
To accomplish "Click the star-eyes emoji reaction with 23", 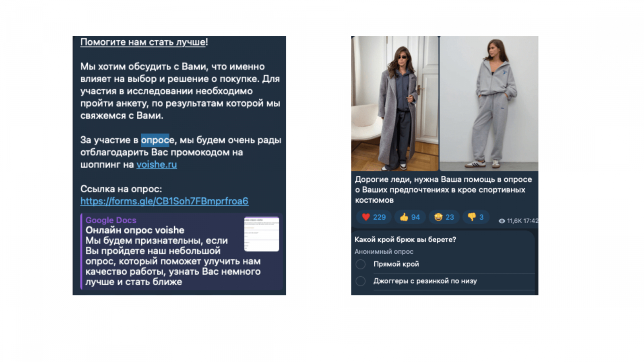I will point(444,217).
